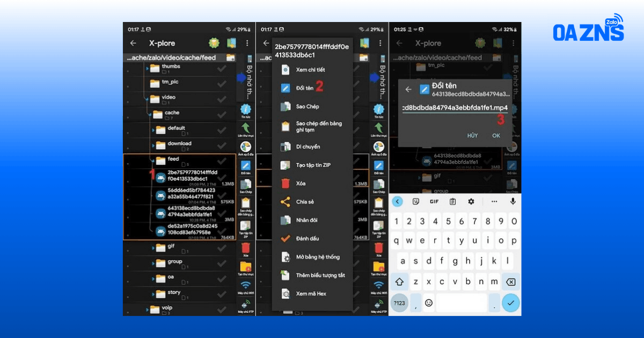
Task: Select file 56dd6ed5bf784423 in the left screenshot
Action: click(180, 195)
